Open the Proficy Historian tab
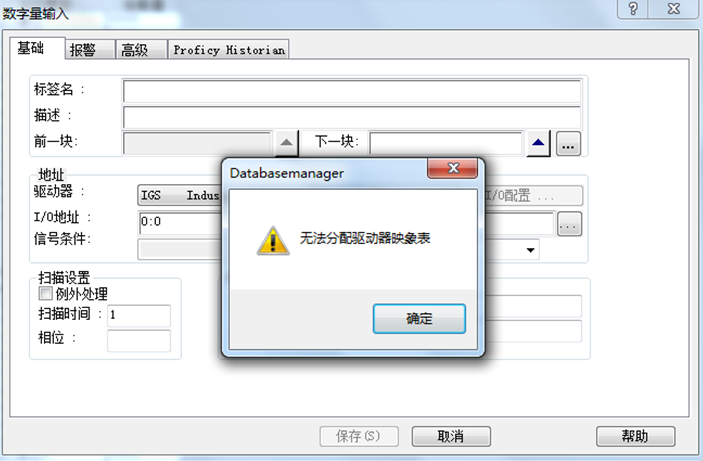 click(229, 49)
